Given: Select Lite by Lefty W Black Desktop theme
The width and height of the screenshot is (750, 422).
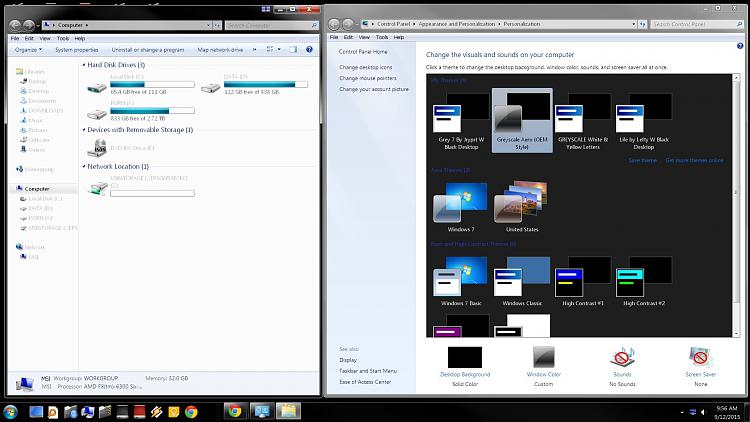Looking at the screenshot, I should pyautogui.click(x=644, y=122).
